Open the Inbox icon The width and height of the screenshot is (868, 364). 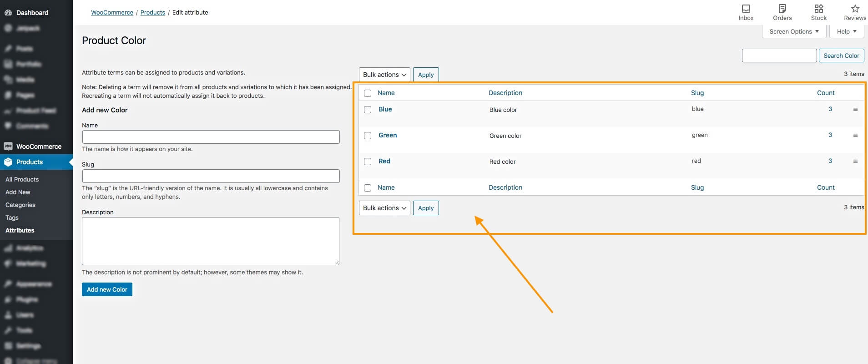click(746, 9)
